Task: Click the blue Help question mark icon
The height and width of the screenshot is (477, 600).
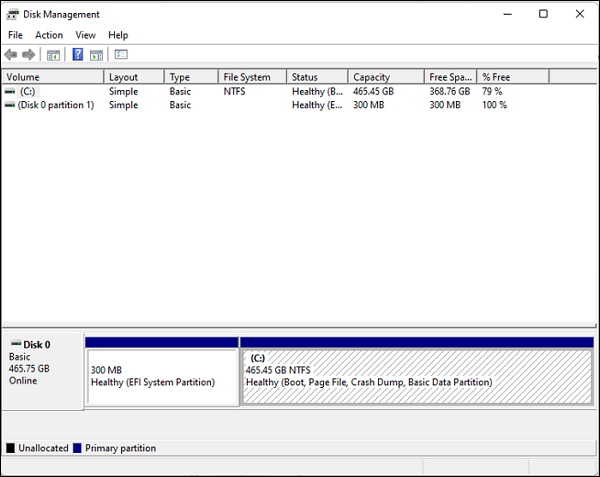Action: click(78, 54)
